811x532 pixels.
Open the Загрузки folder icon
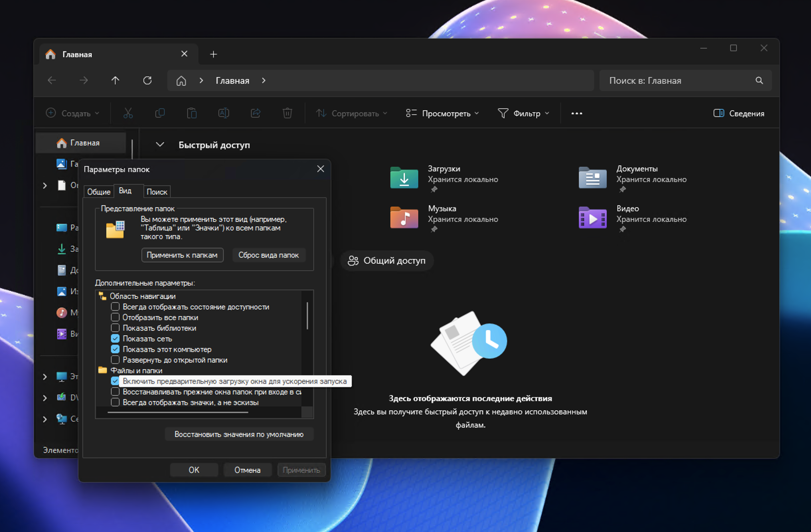(x=404, y=178)
